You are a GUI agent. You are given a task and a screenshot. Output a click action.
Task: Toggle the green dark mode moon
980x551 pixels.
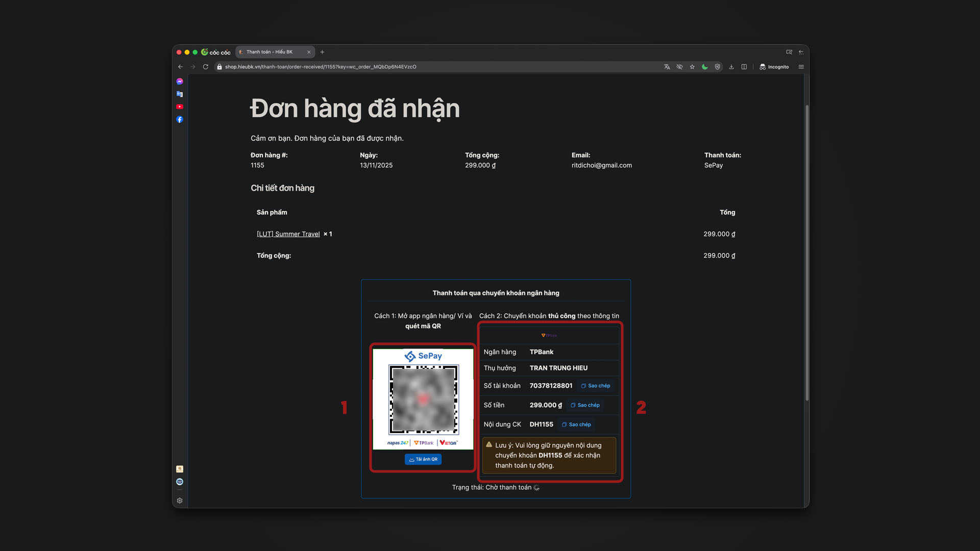[705, 67]
